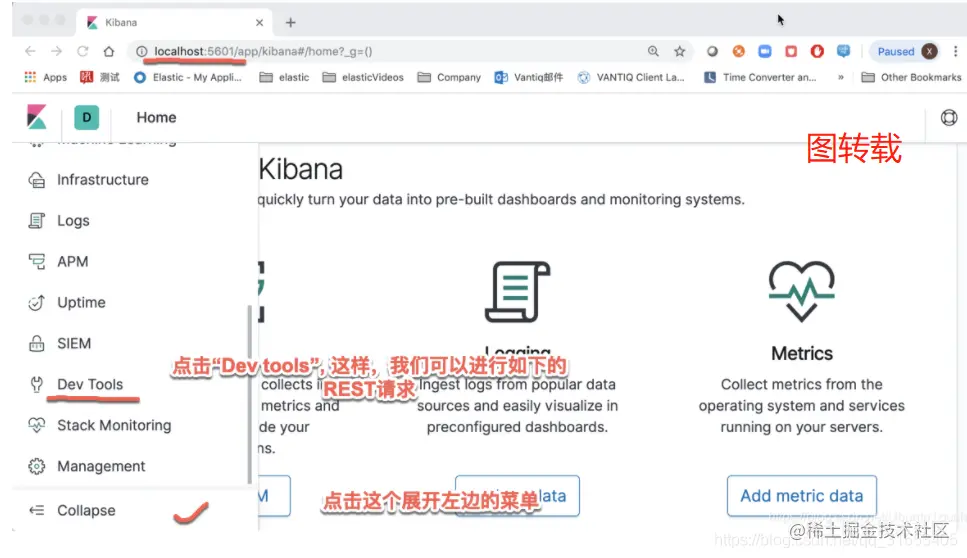Click the Infrastructure sidebar icon
This screenshot has height=558, width=967.
click(x=36, y=180)
